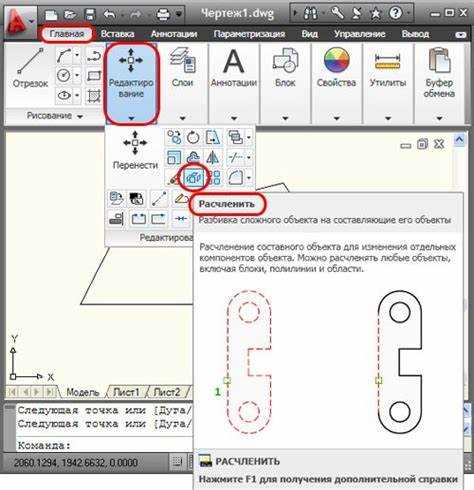Click the Редактирование panel button
Image resolution: width=474 pixels, height=490 pixels.
tap(131, 83)
